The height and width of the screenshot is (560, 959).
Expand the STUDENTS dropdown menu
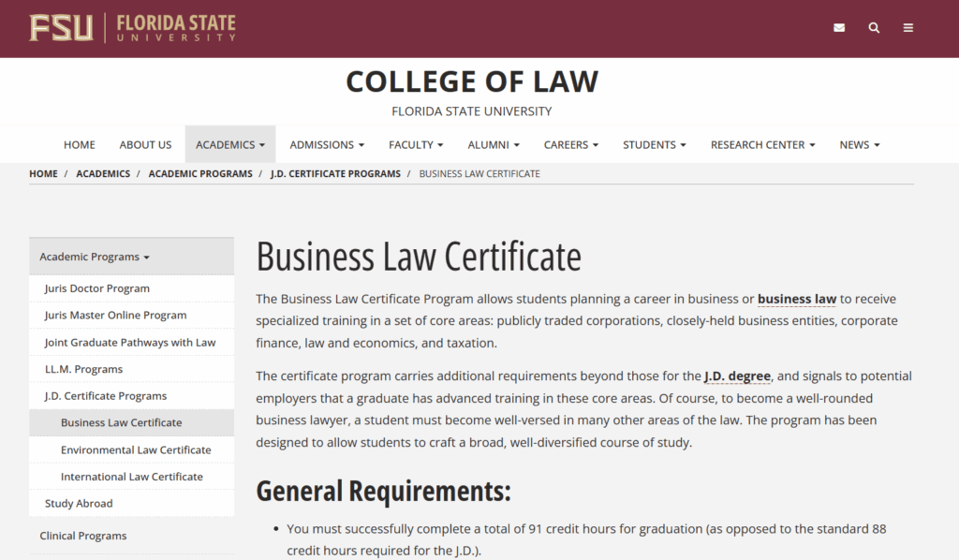coord(655,145)
